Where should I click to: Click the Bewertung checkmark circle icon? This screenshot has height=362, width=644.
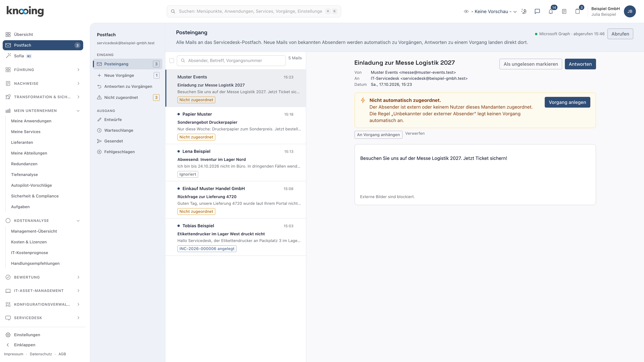(x=8, y=277)
